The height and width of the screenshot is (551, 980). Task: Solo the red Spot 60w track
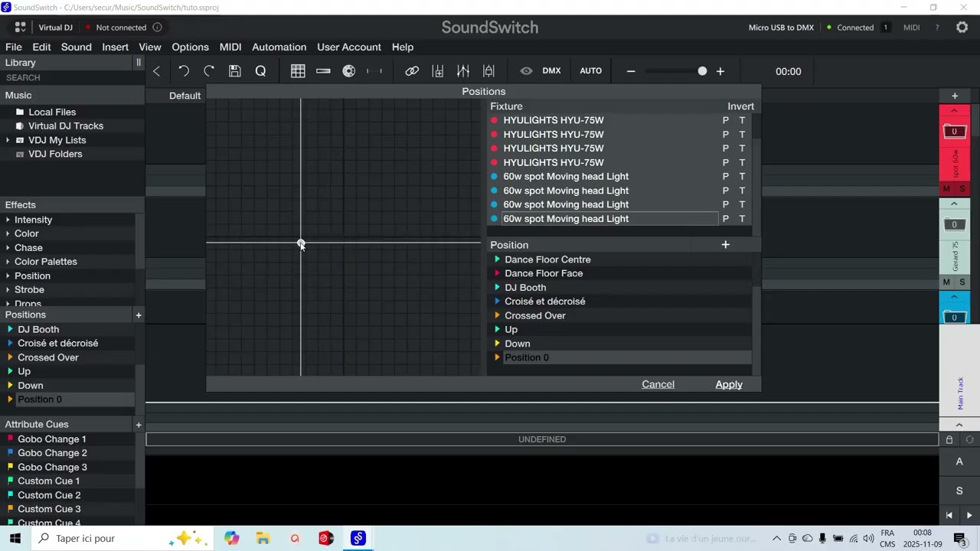tap(962, 189)
